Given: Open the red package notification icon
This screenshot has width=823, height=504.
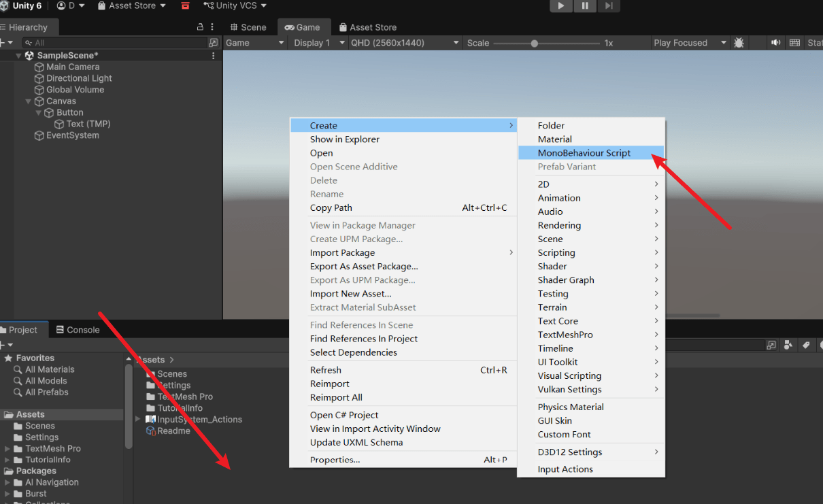Looking at the screenshot, I should (186, 6).
